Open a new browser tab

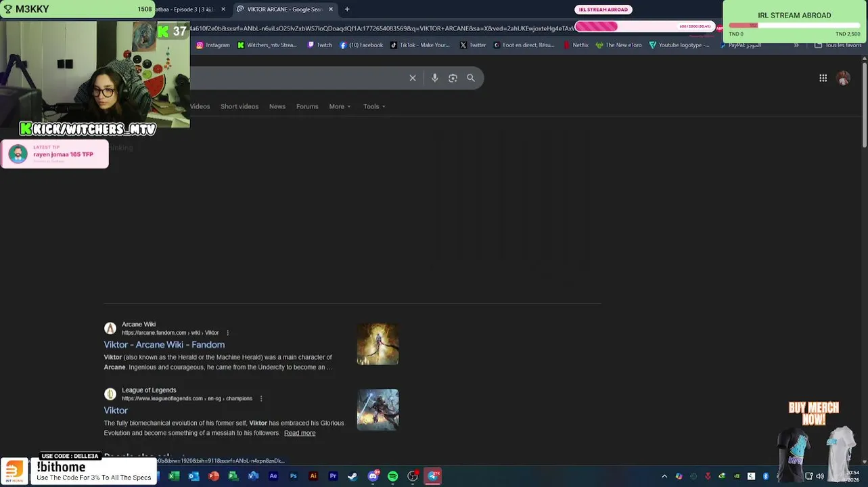point(347,9)
